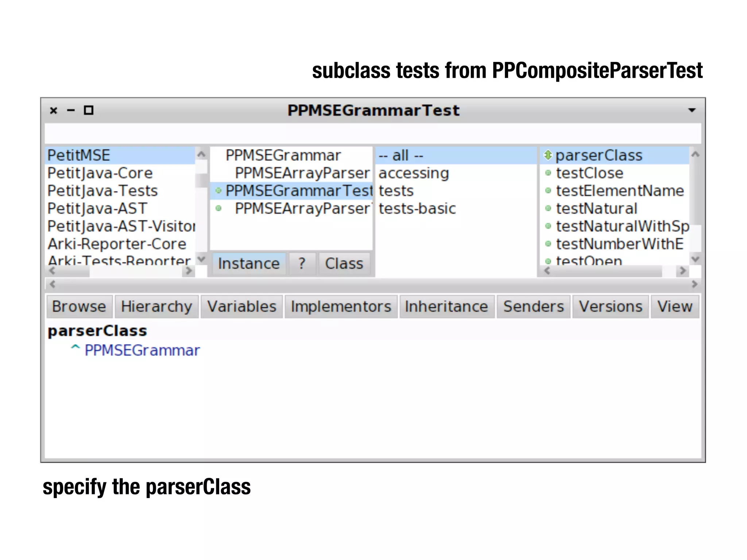Select the testNatural method
Screen dimensions: 747x560
[x=615, y=209]
